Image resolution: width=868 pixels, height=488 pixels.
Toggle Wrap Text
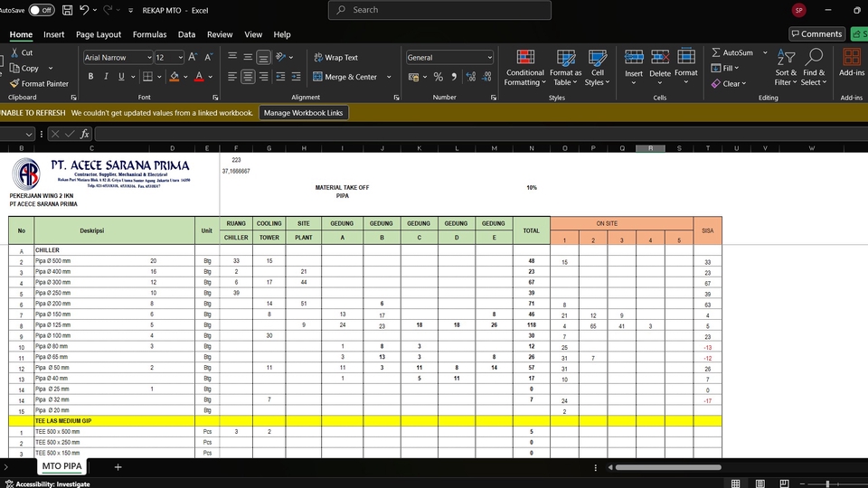coord(336,58)
